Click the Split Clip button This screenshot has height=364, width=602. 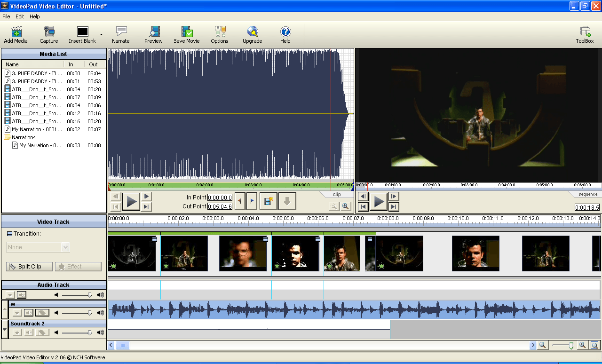pyautogui.click(x=30, y=267)
